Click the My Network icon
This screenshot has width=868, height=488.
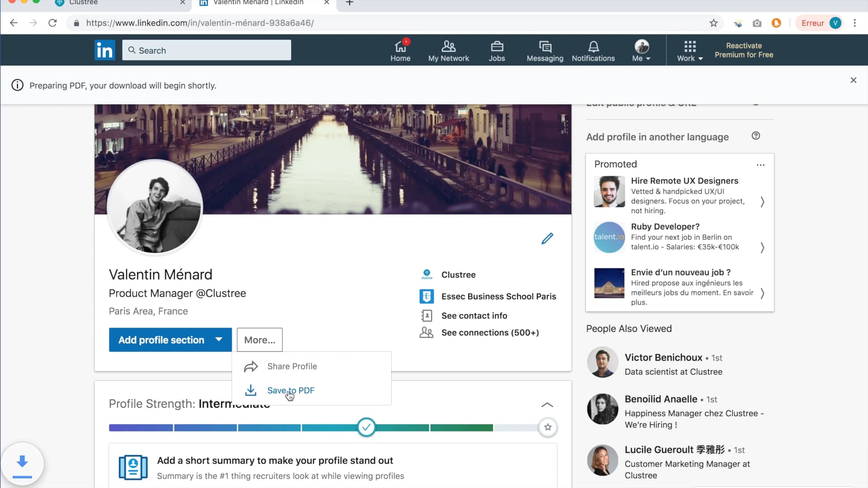pyautogui.click(x=448, y=50)
